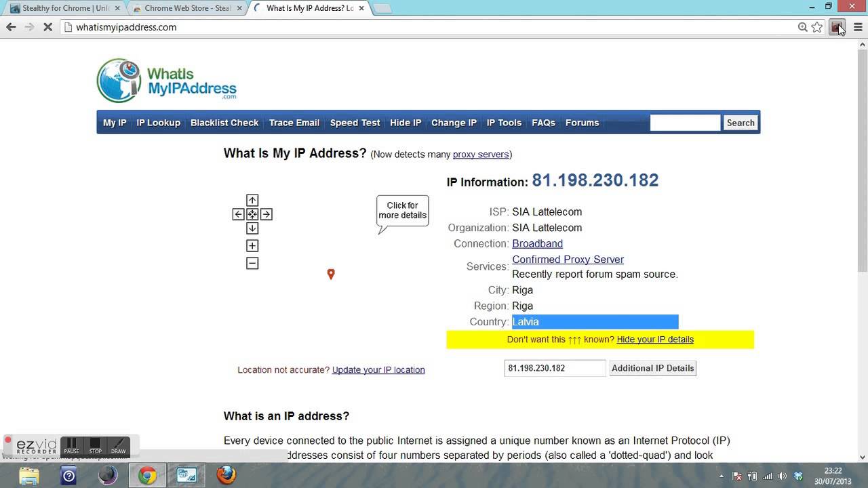Open the volume speaker tray icon
Image resolution: width=868 pixels, height=488 pixels.
point(783,476)
